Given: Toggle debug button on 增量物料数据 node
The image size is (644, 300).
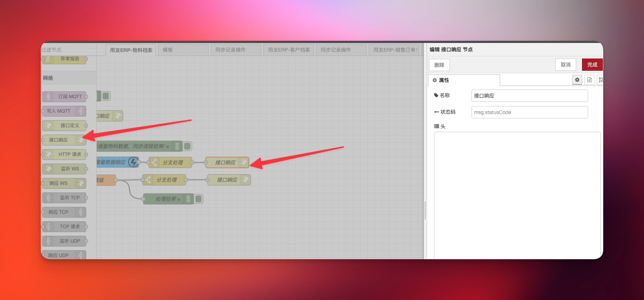Looking at the screenshot, I should pos(187,146).
